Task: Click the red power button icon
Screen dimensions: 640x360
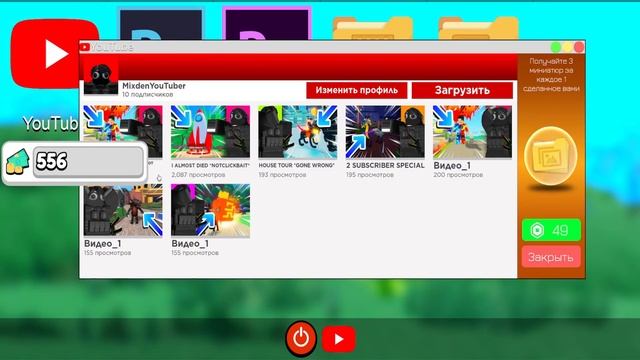Action: click(301, 338)
